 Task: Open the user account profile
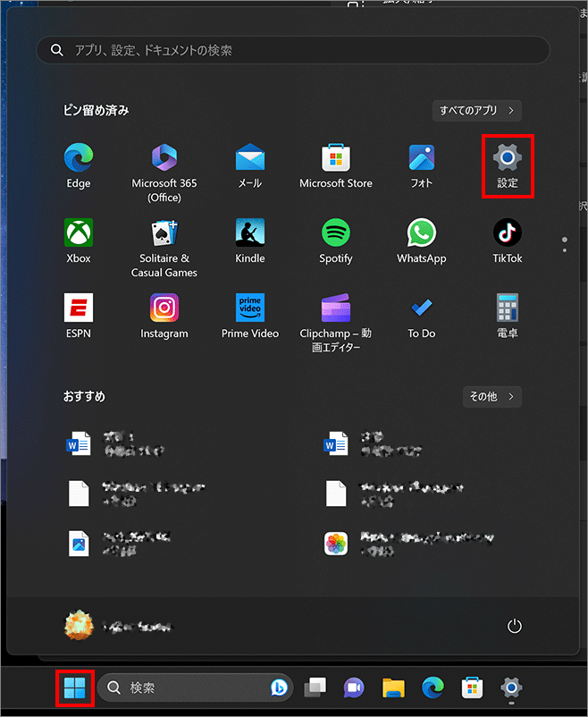pyautogui.click(x=116, y=627)
